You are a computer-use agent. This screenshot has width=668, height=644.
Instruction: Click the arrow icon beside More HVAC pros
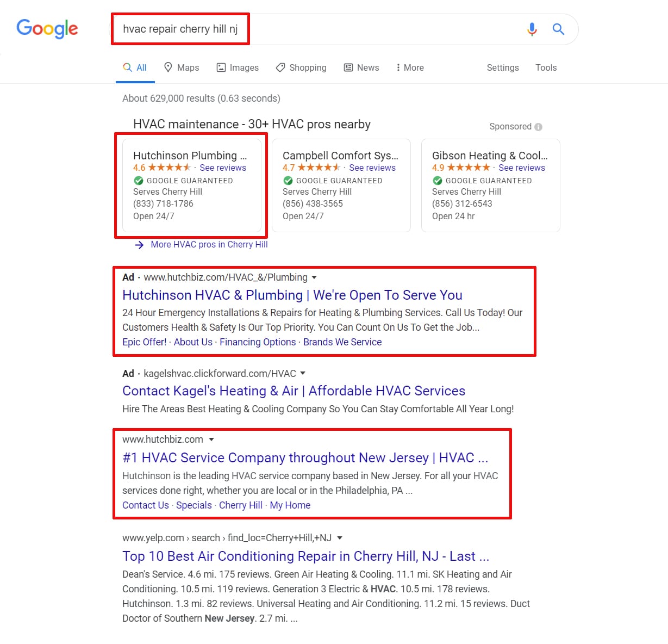coord(140,245)
